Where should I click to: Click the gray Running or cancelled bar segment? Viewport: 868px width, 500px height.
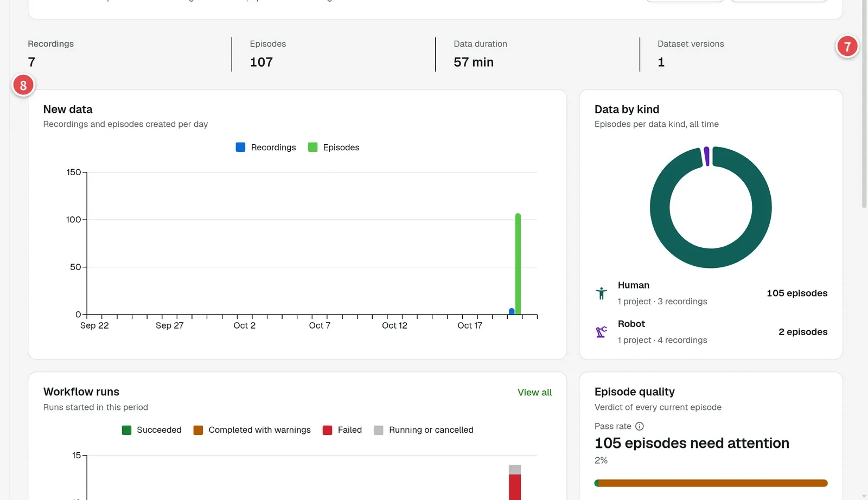coord(515,470)
